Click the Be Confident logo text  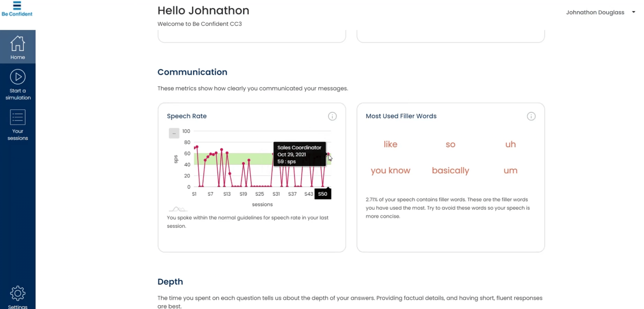pyautogui.click(x=17, y=14)
